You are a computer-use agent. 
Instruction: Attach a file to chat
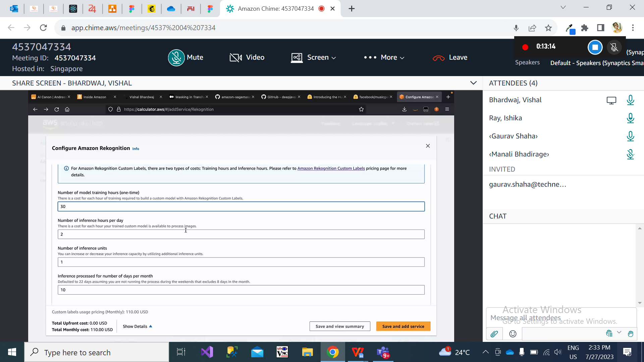(494, 334)
